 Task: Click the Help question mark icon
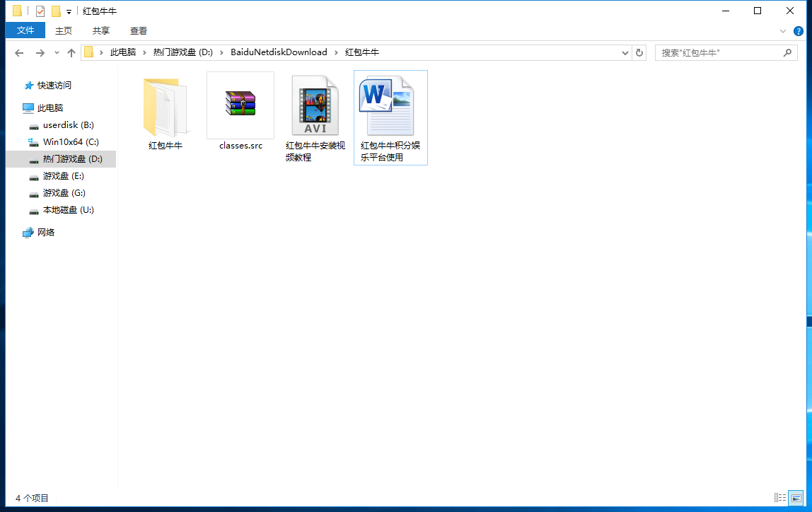[799, 31]
